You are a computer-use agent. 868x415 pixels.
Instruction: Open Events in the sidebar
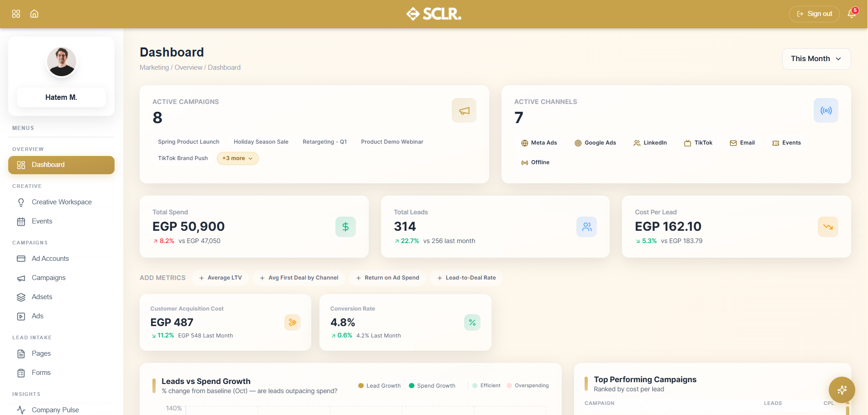(61, 221)
